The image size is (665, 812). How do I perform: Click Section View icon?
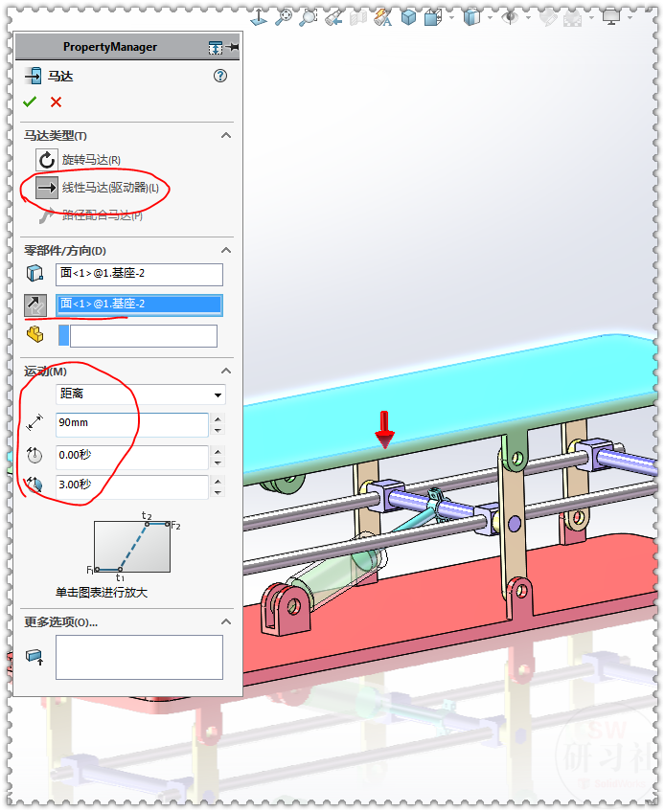[x=358, y=18]
